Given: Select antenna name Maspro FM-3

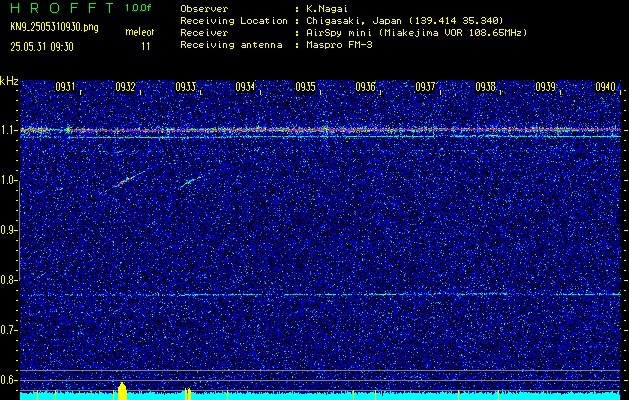Looking at the screenshot, I should (339, 45).
